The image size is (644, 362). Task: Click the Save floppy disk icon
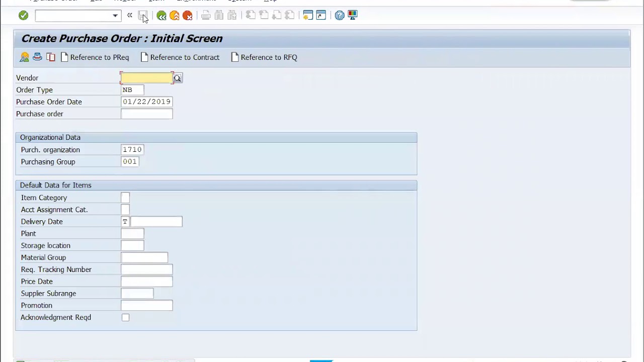(x=143, y=16)
